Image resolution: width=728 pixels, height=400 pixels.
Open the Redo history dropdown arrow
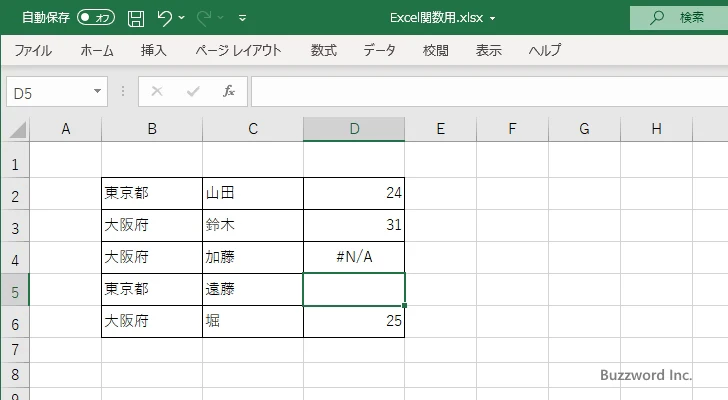click(221, 18)
